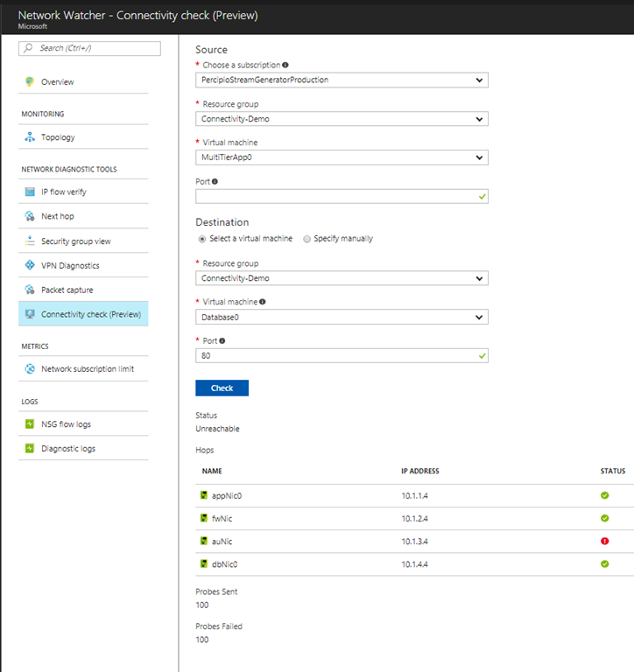Open the MultiTierApp0 virtual machine dropdown
Image resolution: width=634 pixels, height=672 pixels.
[342, 157]
